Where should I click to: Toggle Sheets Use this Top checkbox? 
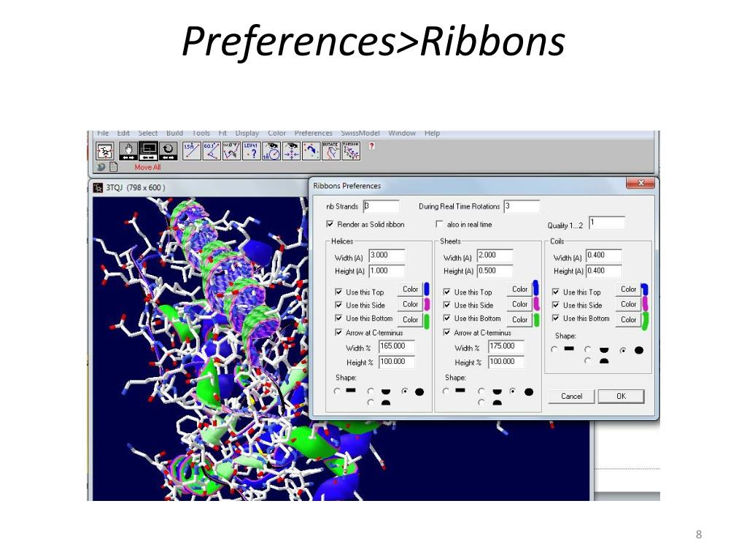(447, 292)
